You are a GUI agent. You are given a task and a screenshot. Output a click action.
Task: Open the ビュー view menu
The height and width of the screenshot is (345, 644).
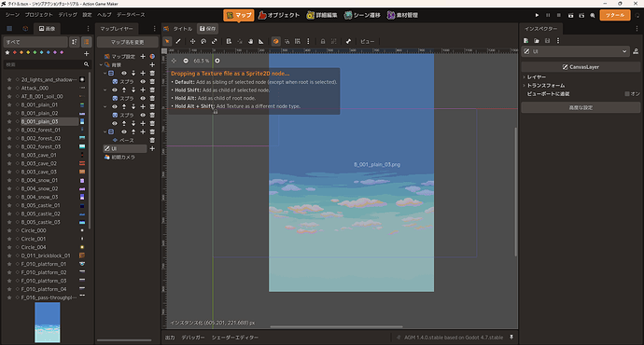[x=367, y=41]
